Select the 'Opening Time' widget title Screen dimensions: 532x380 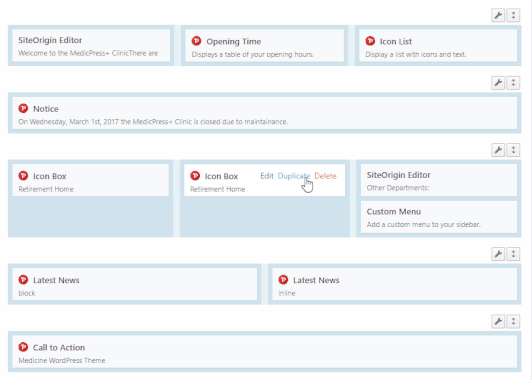[234, 41]
